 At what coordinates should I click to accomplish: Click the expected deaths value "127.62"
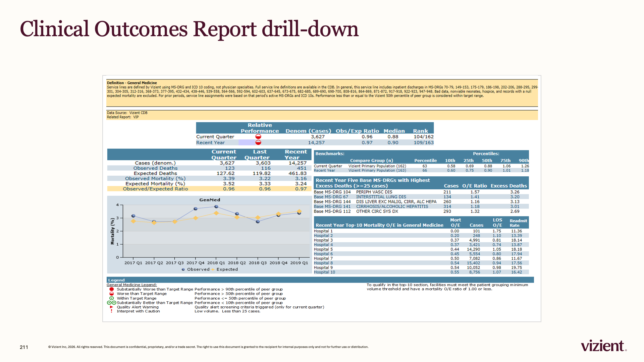pos(225,174)
